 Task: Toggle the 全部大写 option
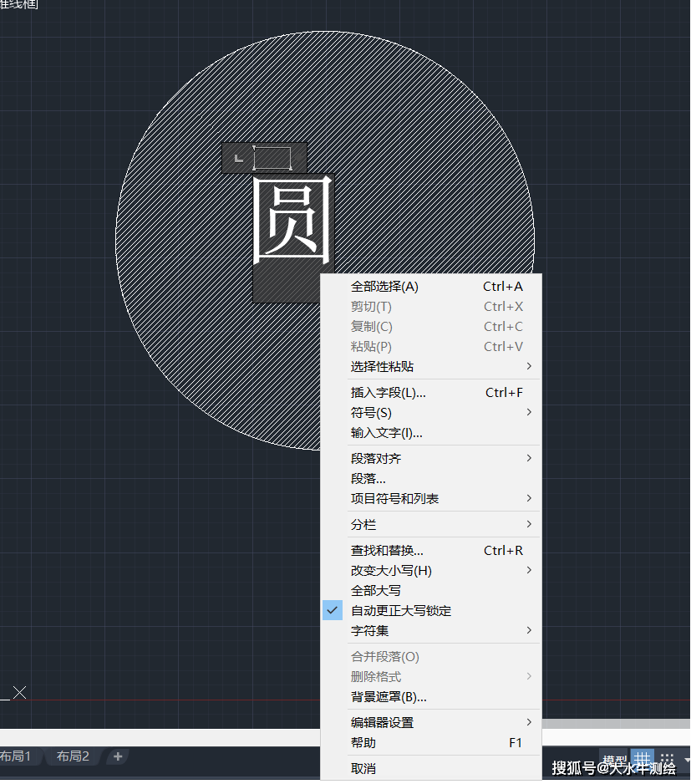pyautogui.click(x=375, y=590)
